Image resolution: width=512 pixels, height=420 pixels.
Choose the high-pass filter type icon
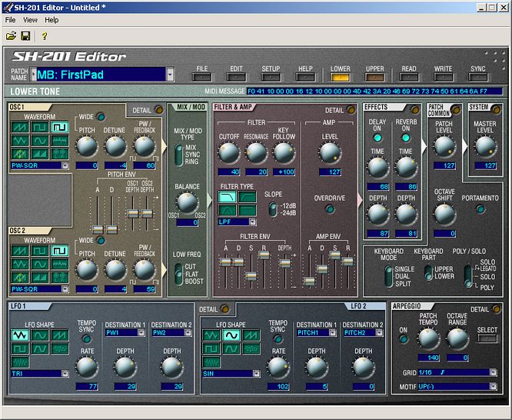click(248, 197)
